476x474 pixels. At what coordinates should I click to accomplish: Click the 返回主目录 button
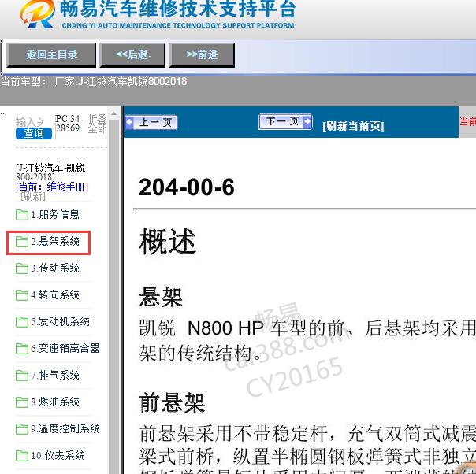pos(51,55)
